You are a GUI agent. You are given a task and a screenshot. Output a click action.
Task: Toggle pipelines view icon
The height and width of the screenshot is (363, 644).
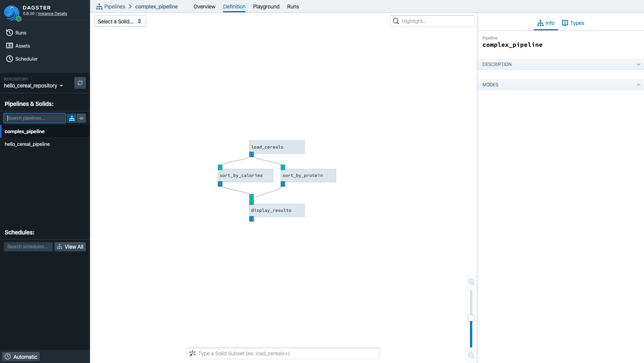point(72,118)
